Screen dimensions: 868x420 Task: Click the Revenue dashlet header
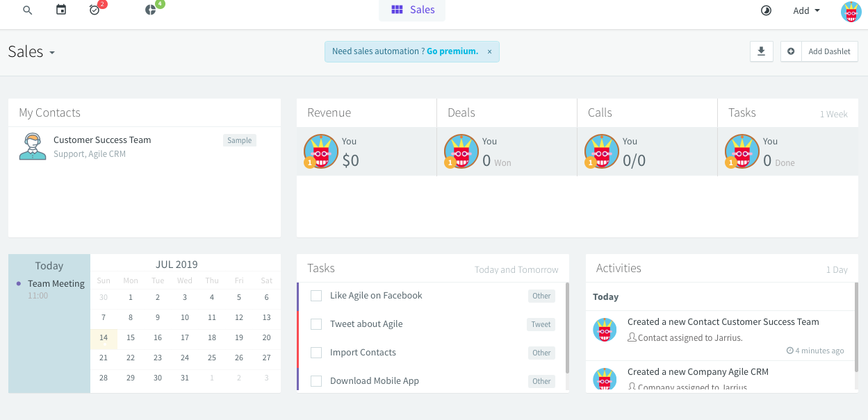[x=367, y=112]
